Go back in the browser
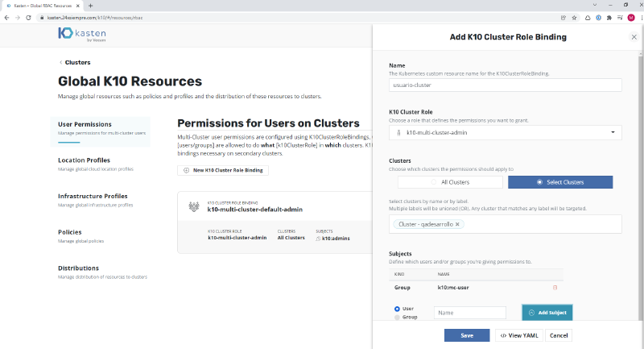This screenshot has width=644, height=349. point(6,18)
